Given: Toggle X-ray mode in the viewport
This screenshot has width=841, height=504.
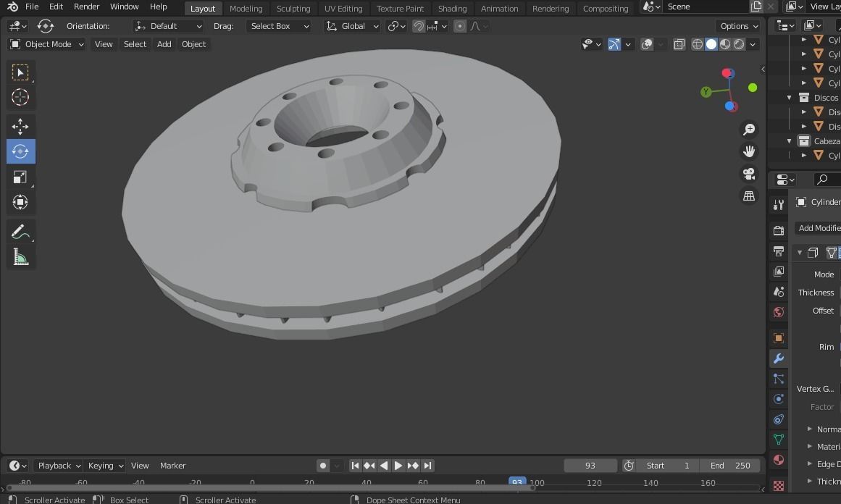Looking at the screenshot, I should [x=679, y=44].
